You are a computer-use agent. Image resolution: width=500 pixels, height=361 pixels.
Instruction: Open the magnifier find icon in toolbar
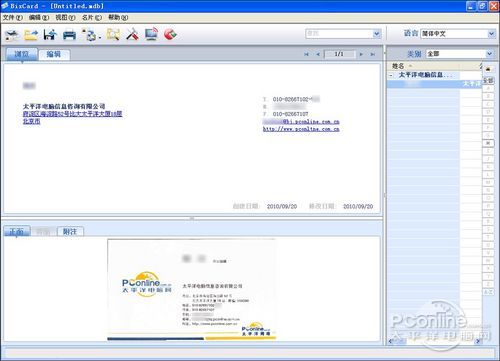coord(113,34)
